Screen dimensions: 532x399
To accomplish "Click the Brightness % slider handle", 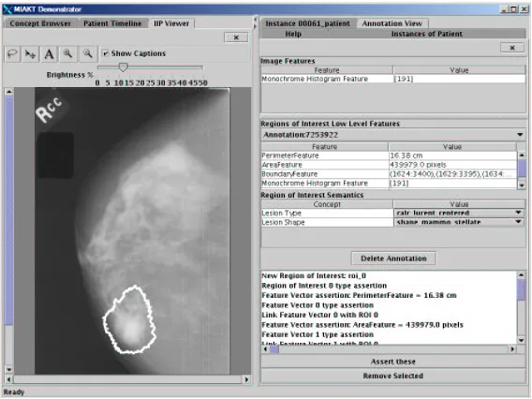I will 123,67.
